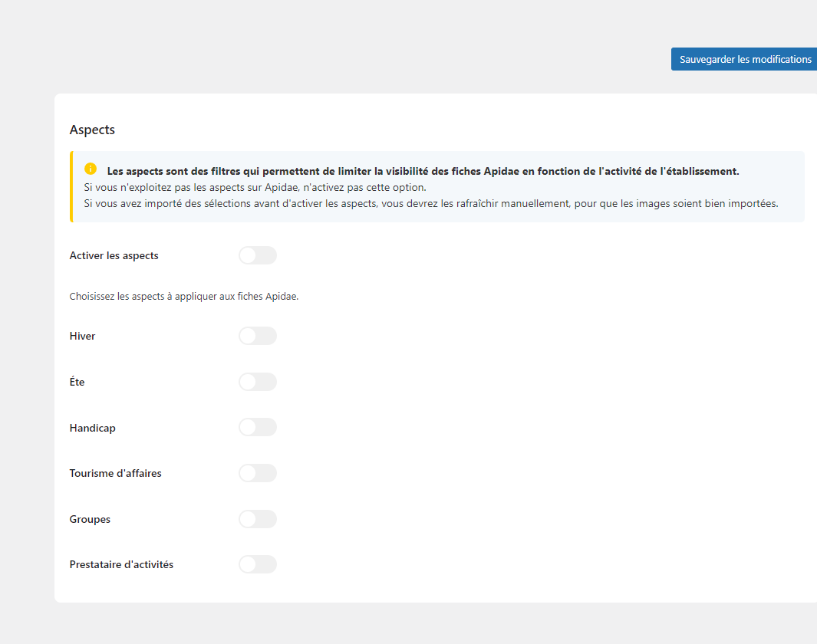Click the Activer les aspects label text
Viewport: 817px width, 644px height.
click(114, 255)
